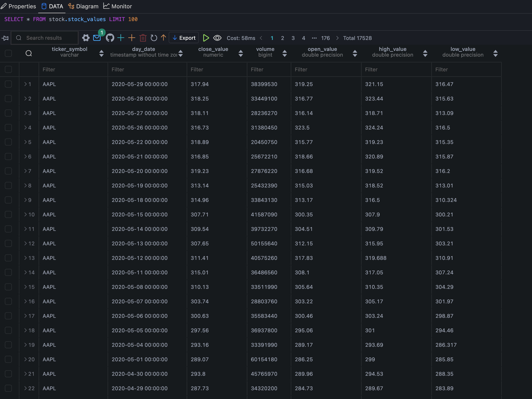Open the GitHub icon link
This screenshot has width=532, height=399.
[x=110, y=38]
